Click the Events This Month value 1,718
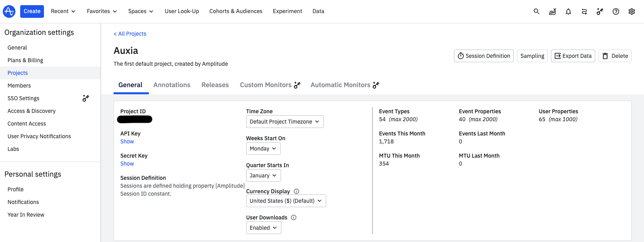This screenshot has width=644, height=242. [386, 141]
